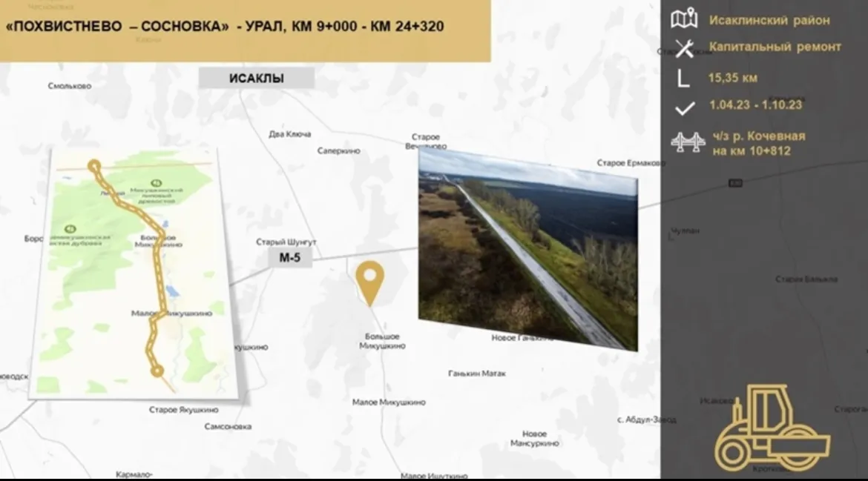868x481 pixels.
Task: Click the folded map icon beside Исаклинский район
Action: pyautogui.click(x=683, y=19)
